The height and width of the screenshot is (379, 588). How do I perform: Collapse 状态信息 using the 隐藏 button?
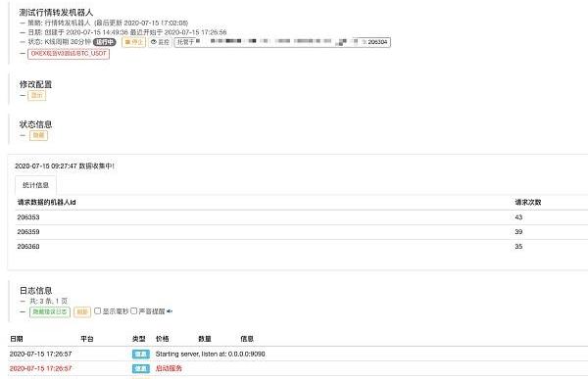38,135
